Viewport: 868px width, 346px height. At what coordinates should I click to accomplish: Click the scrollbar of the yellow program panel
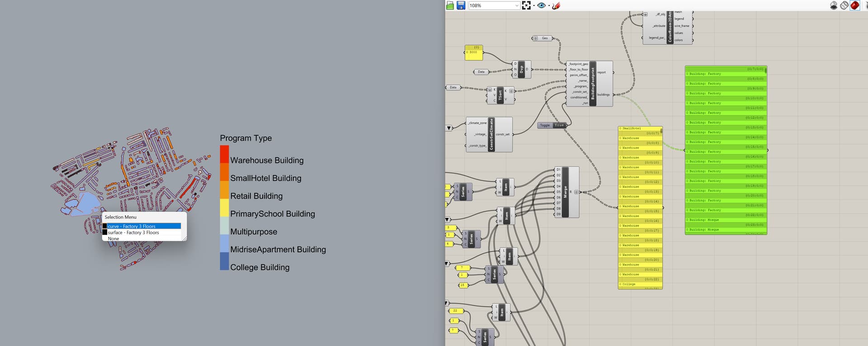[661, 131]
